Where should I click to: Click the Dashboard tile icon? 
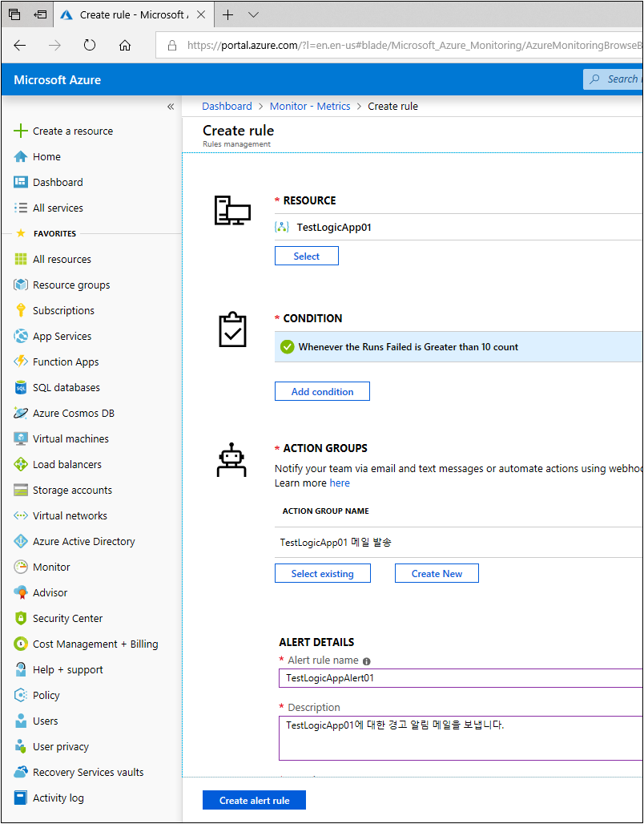(x=21, y=182)
